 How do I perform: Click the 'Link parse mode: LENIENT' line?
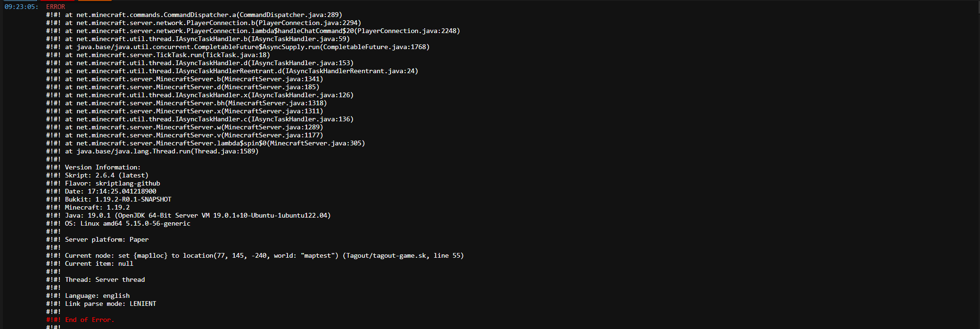(101, 304)
